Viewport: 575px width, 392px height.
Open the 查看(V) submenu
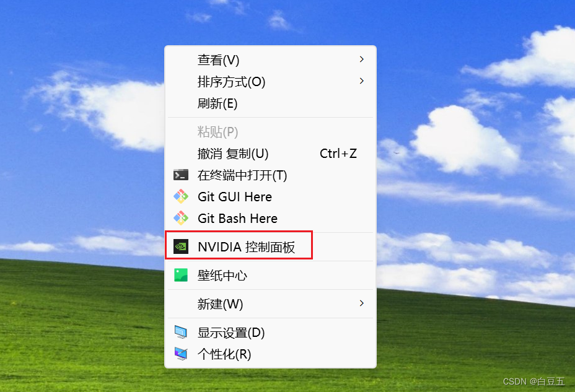[x=270, y=59]
